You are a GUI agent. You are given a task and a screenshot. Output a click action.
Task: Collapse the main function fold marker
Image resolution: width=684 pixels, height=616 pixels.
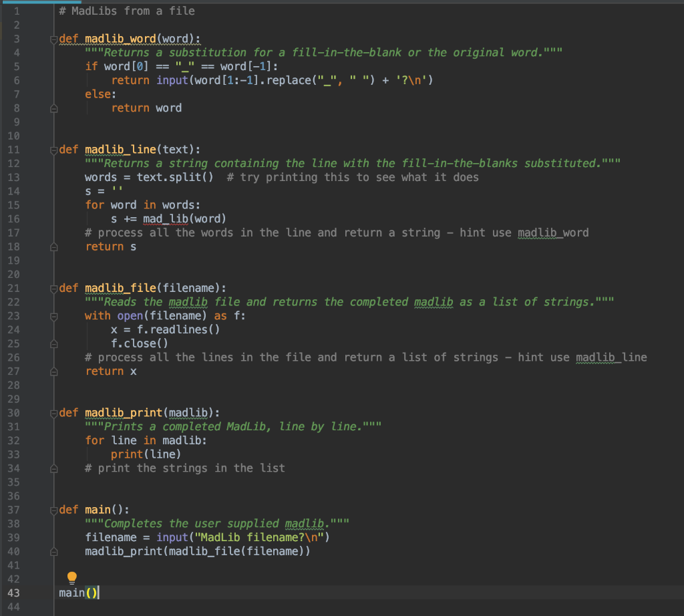53,510
